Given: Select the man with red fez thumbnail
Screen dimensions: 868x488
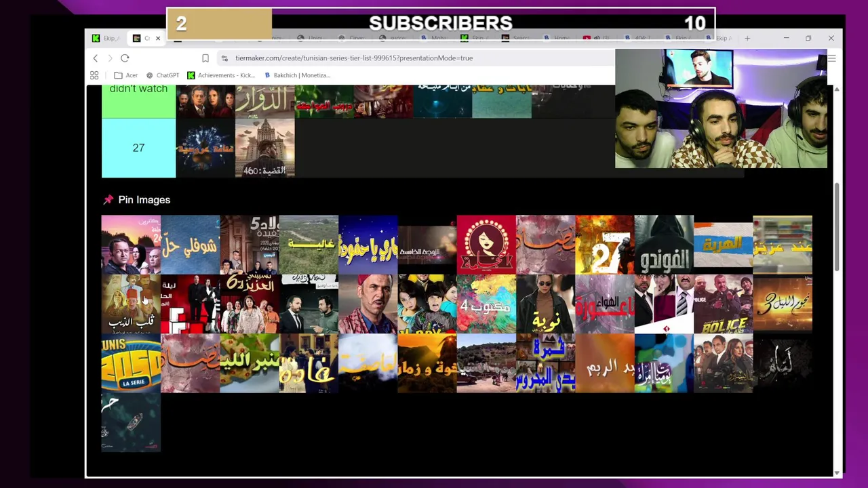Looking at the screenshot, I should click(368, 304).
